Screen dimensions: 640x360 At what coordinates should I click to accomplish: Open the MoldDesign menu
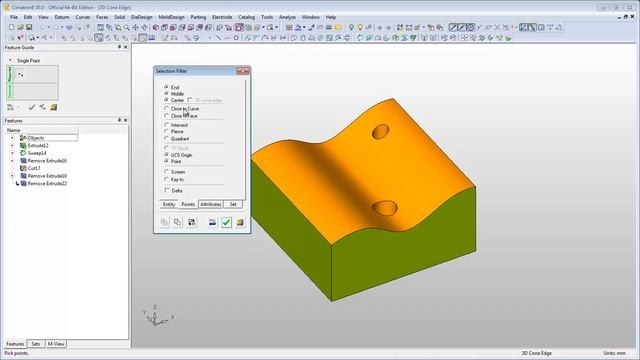point(171,17)
